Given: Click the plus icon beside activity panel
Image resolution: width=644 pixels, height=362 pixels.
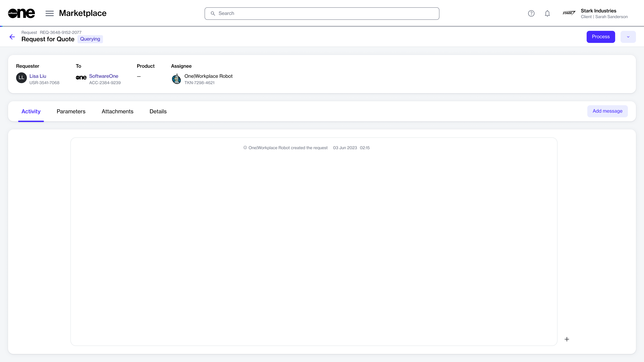Looking at the screenshot, I should [567, 339].
